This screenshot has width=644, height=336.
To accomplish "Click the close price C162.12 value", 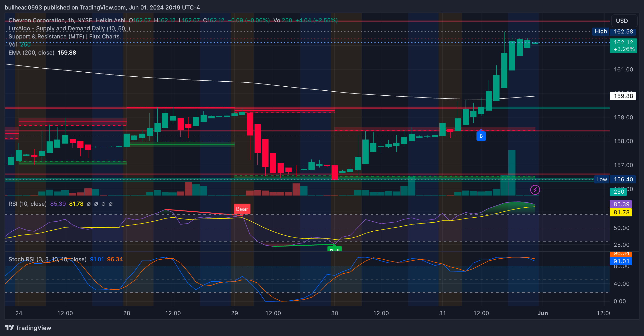I will click(x=214, y=20).
